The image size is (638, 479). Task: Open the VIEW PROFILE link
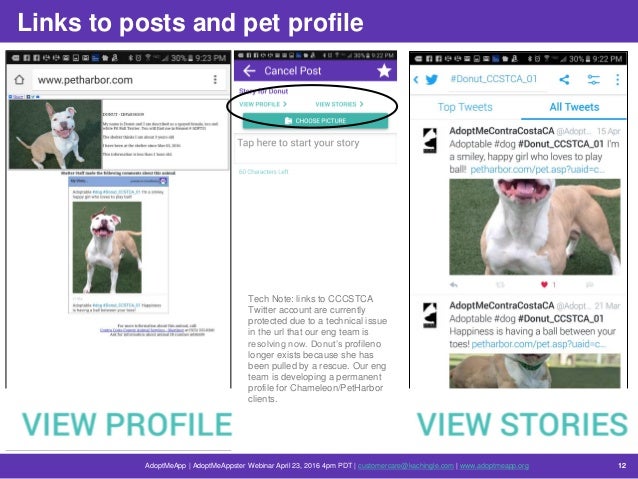point(263,104)
